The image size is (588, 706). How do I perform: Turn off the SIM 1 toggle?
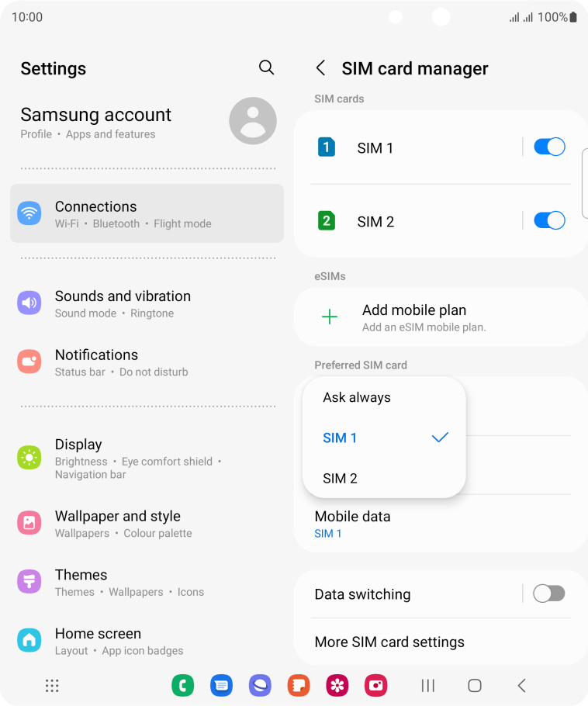coord(549,147)
